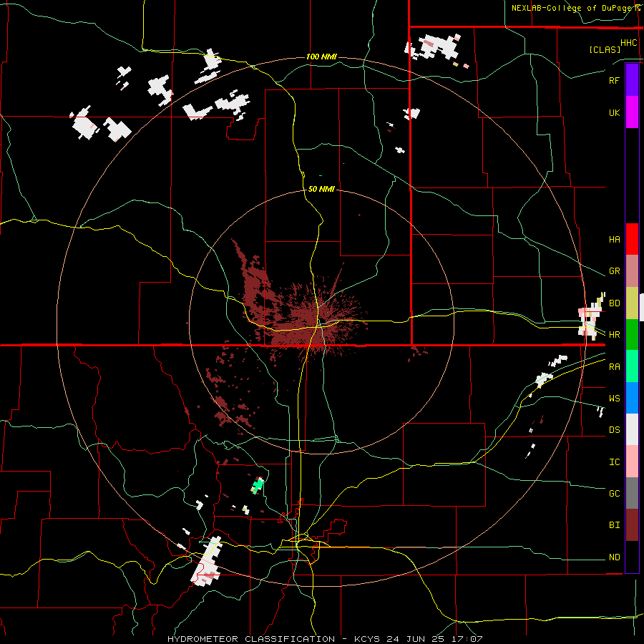Select the white DS legend block
This screenshot has height=644, width=644.
tap(632, 429)
